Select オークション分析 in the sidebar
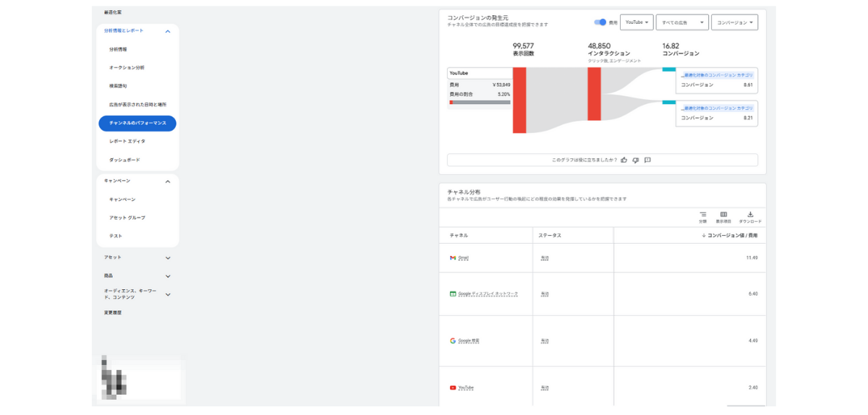 (x=127, y=67)
